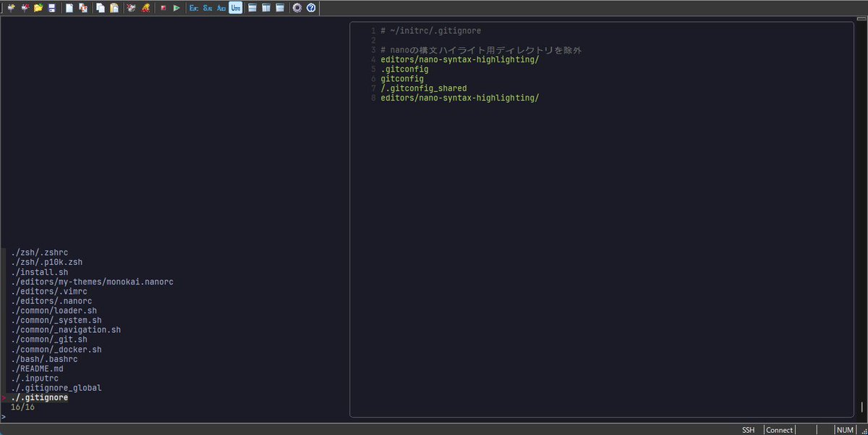Split pane vertically using two-column layout icon

pyautogui.click(x=266, y=8)
